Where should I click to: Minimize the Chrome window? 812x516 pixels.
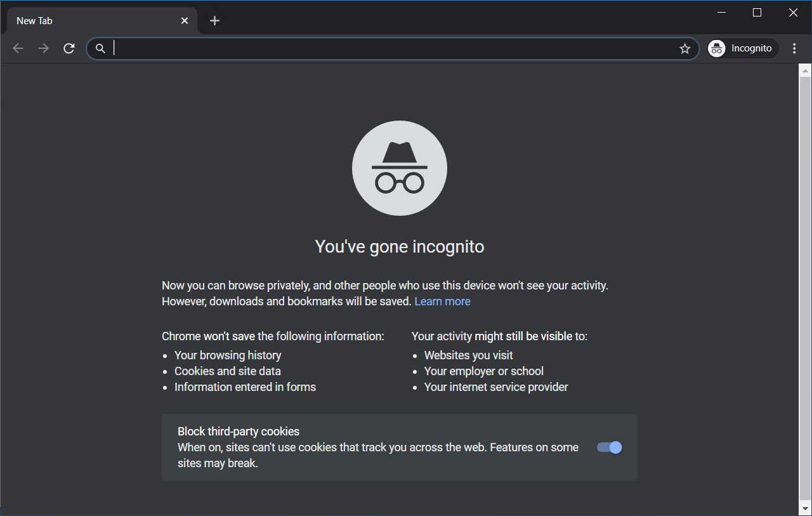[x=721, y=13]
